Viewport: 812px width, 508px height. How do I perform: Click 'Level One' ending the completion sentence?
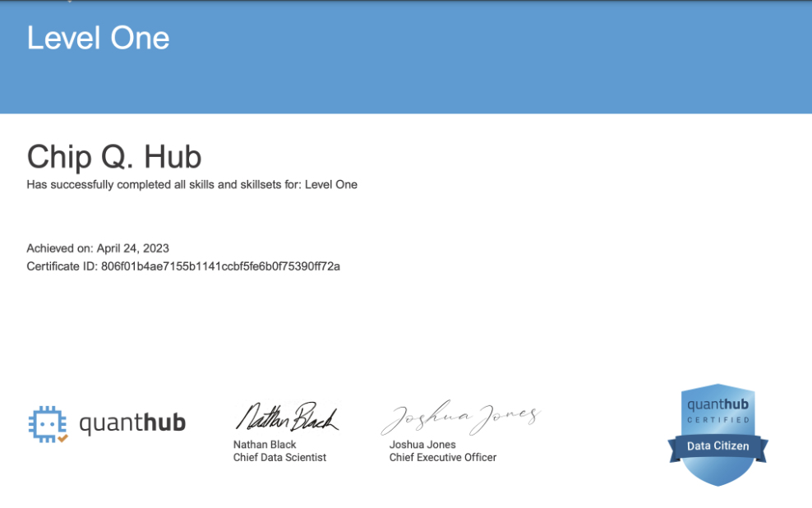click(x=330, y=185)
